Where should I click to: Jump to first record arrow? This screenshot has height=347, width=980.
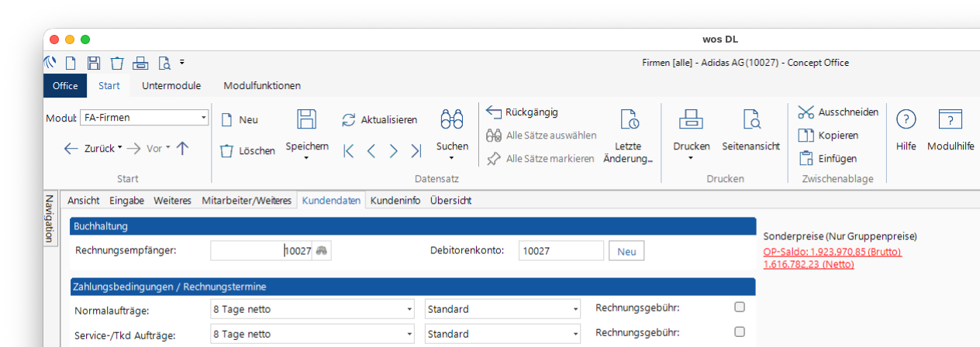[349, 151]
